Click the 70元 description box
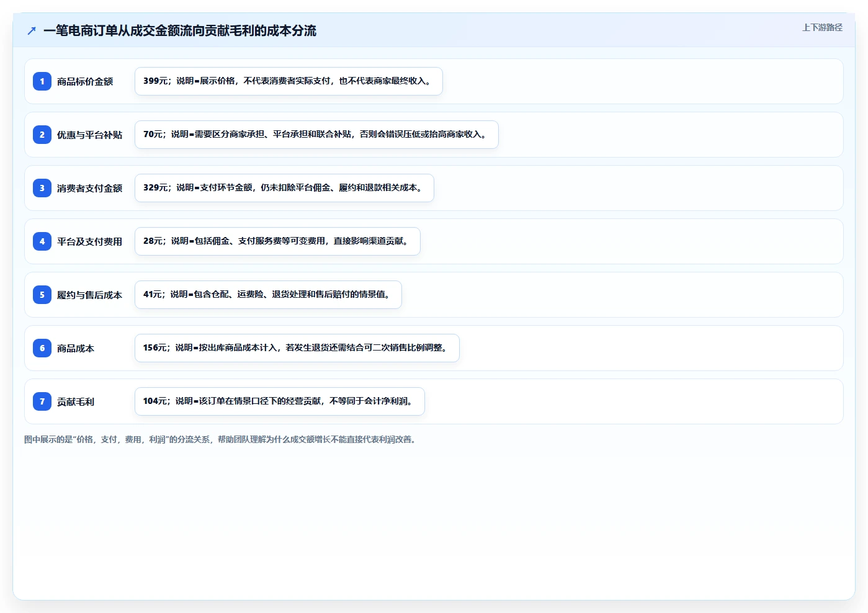Viewport: 868px width, 613px height. tap(316, 135)
